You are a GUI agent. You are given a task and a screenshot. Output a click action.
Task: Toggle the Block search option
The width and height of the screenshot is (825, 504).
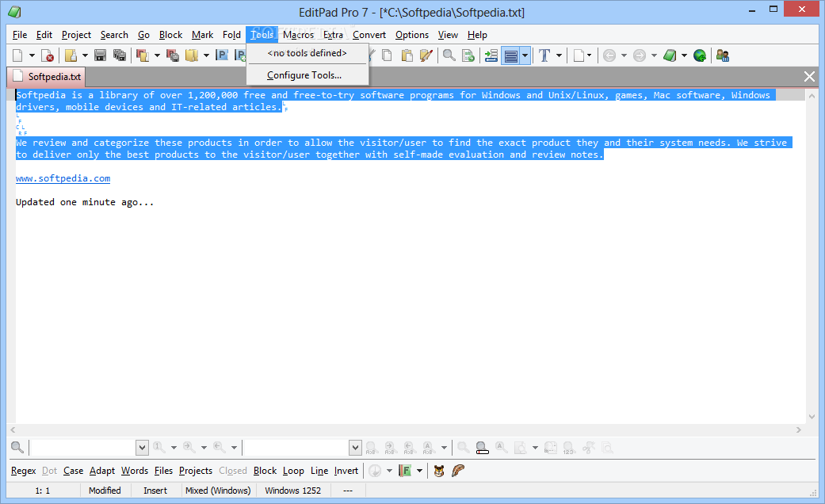pyautogui.click(x=265, y=471)
